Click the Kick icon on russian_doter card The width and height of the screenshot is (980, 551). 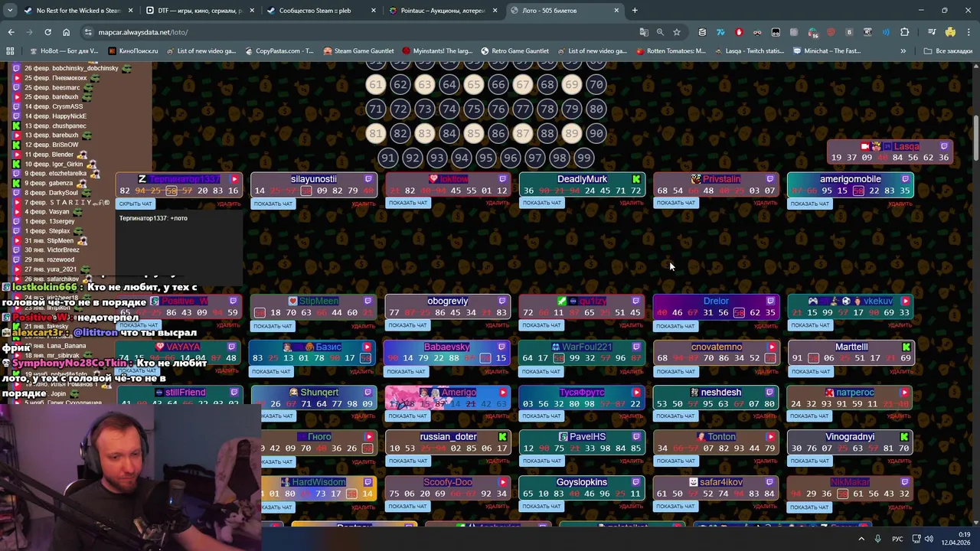pyautogui.click(x=502, y=437)
